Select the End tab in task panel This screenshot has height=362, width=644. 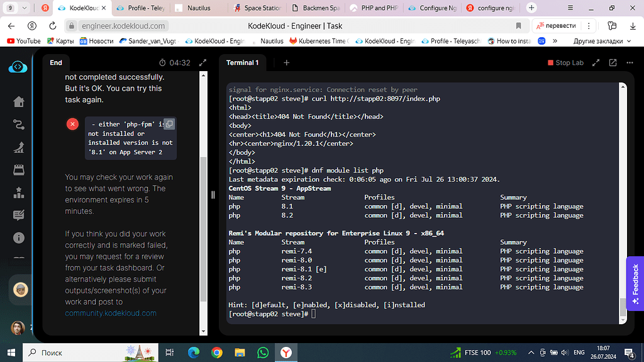click(x=56, y=62)
